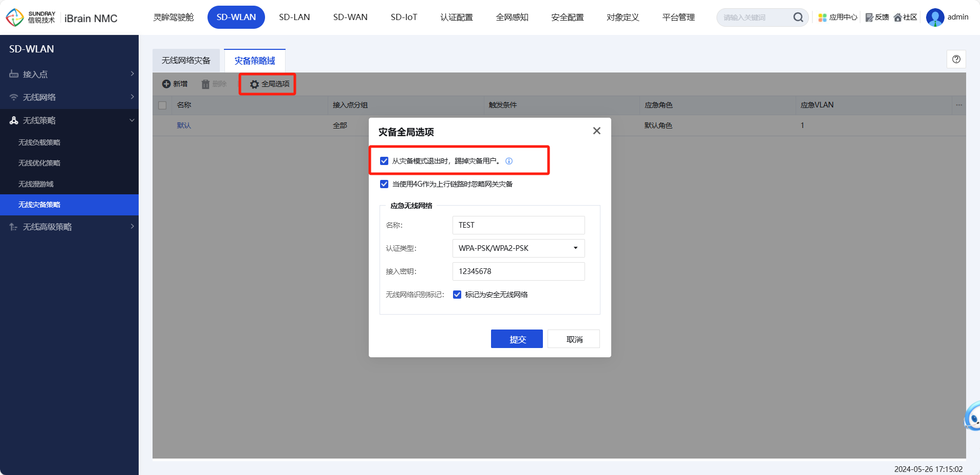
Task: Click the info icon beside 踢掉灾备用户
Action: [x=509, y=161]
